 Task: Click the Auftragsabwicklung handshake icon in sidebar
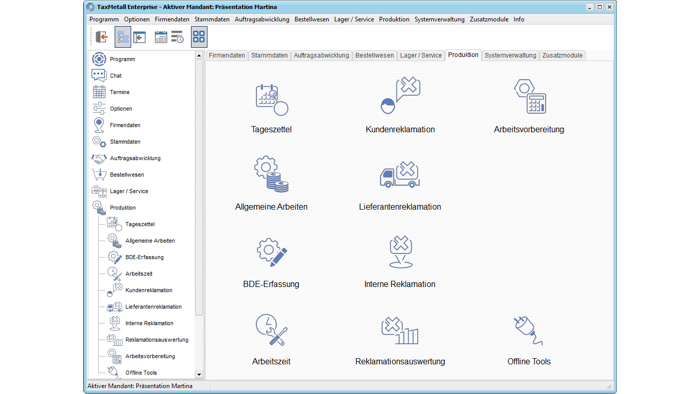coord(99,158)
